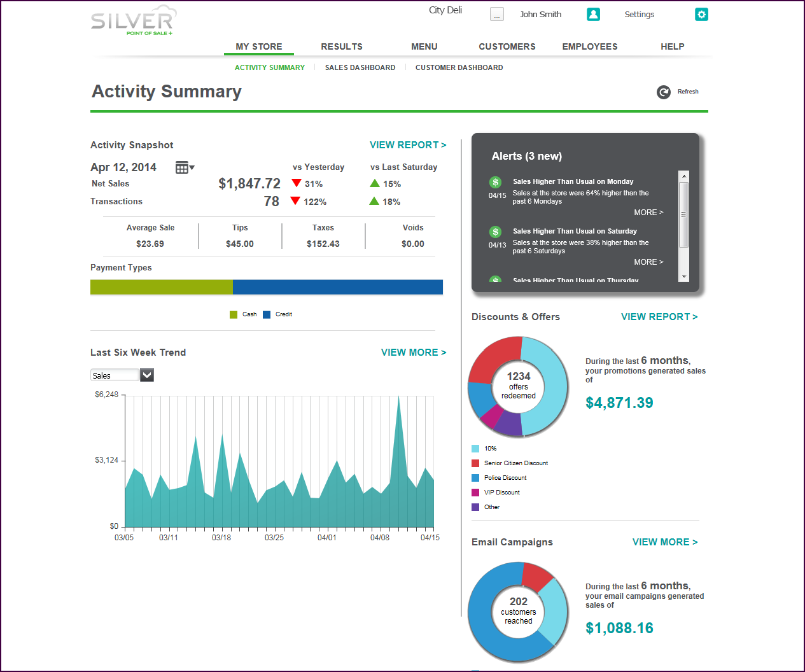Click the red down arrow beside 31%
Image resolution: width=805 pixels, height=672 pixels.
tap(296, 183)
